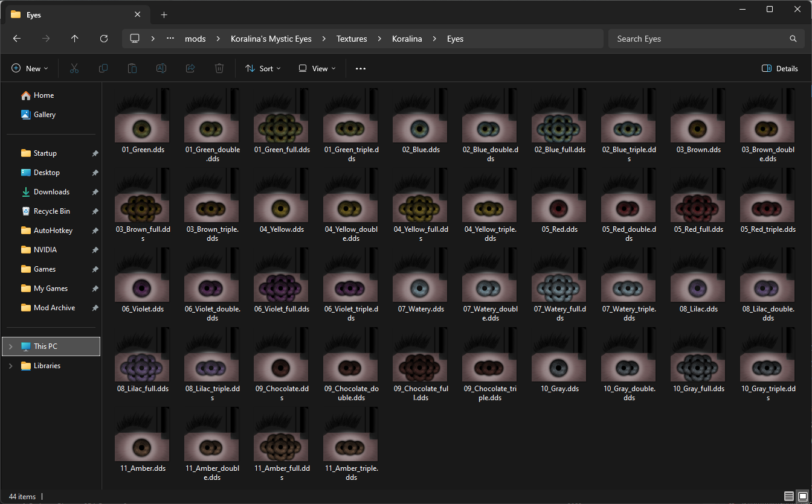Unpin Startup using its pin icon

95,153
